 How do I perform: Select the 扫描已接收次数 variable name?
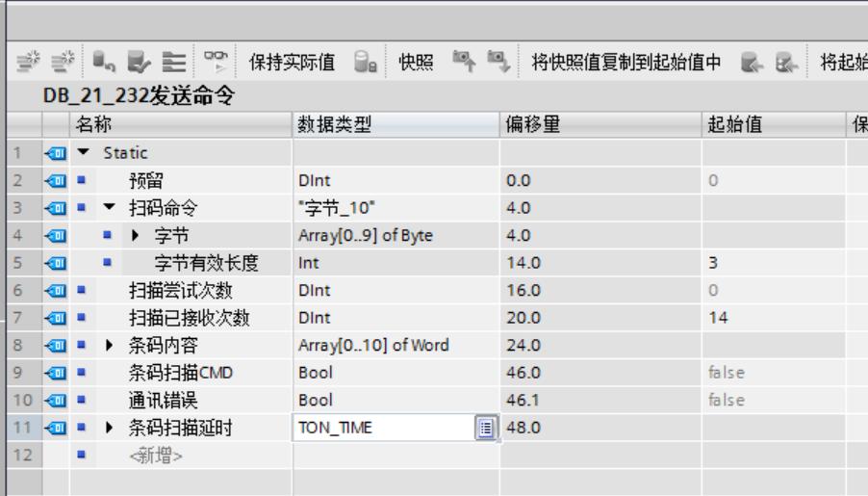190,318
